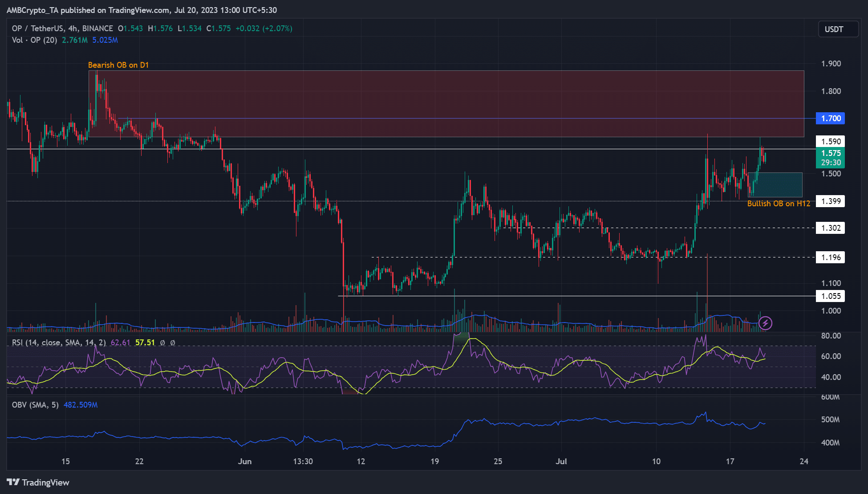Image resolution: width=868 pixels, height=494 pixels.
Task: Click the TradingView logo icon
Action: pos(13,482)
